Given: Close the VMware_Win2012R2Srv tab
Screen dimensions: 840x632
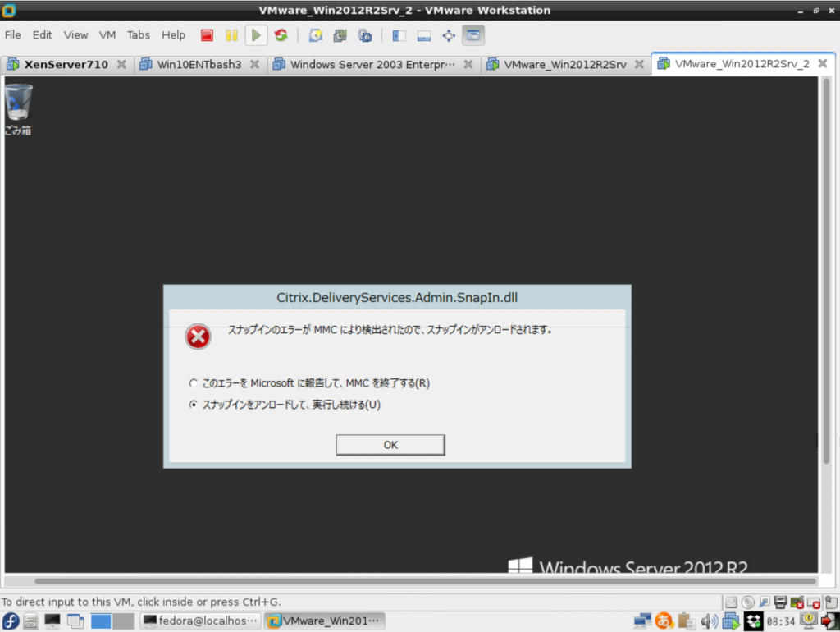Looking at the screenshot, I should pyautogui.click(x=639, y=64).
